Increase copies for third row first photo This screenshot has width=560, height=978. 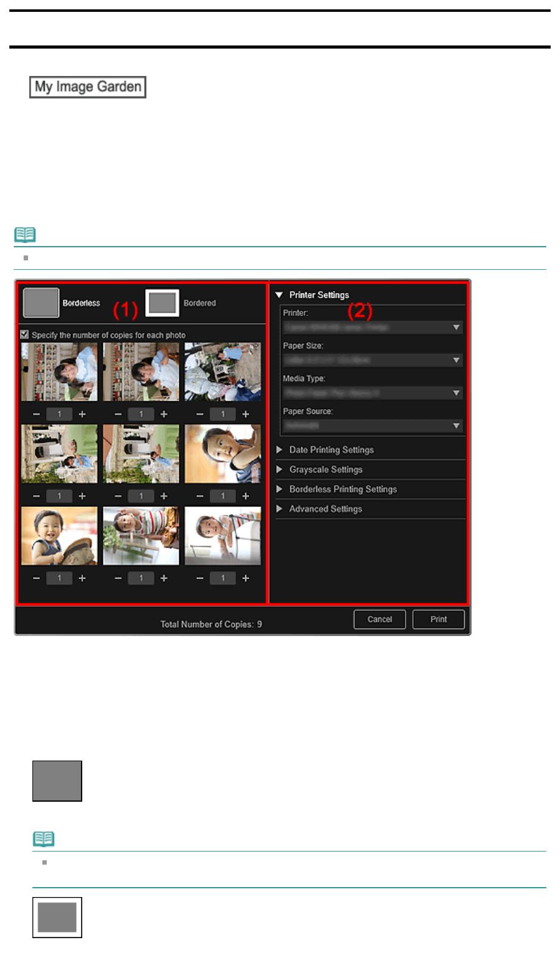(x=82, y=579)
